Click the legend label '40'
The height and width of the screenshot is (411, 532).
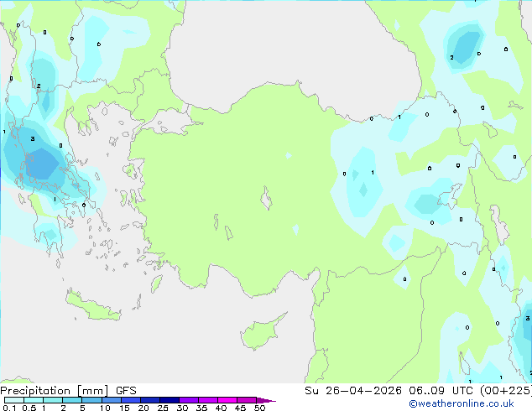(x=221, y=408)
